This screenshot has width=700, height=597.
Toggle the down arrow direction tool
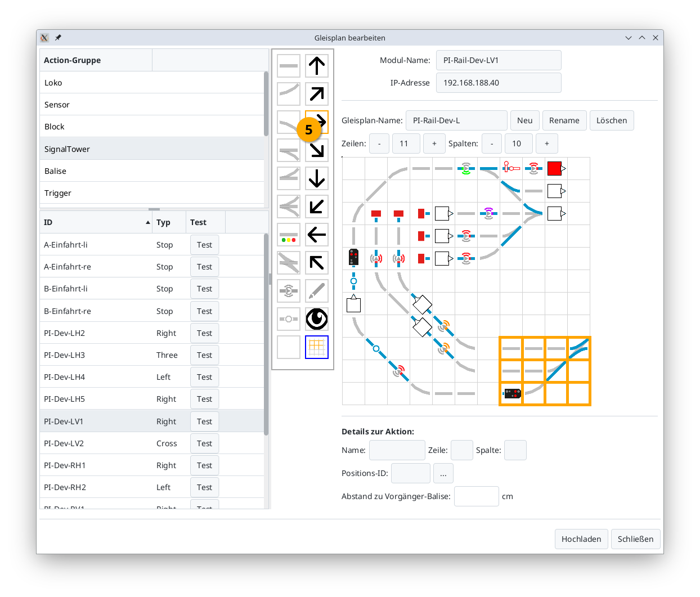click(317, 178)
